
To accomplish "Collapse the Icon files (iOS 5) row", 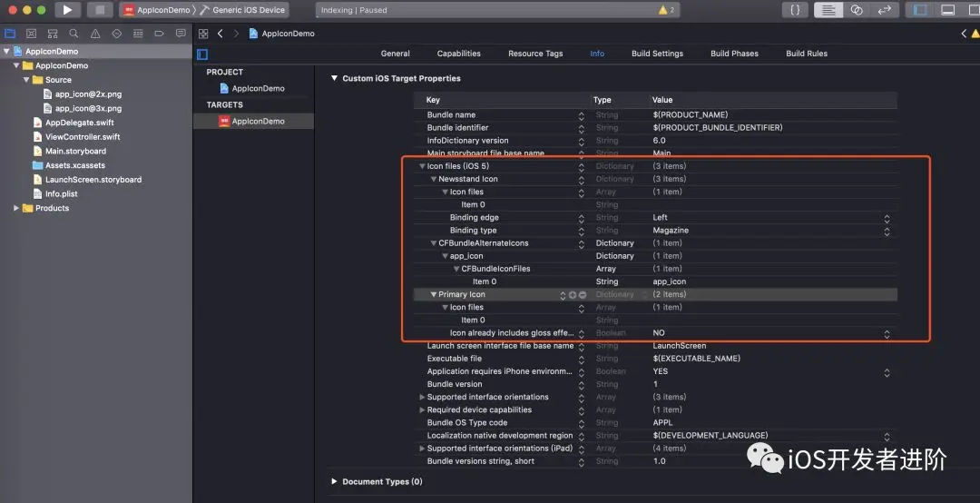I will click(x=422, y=166).
